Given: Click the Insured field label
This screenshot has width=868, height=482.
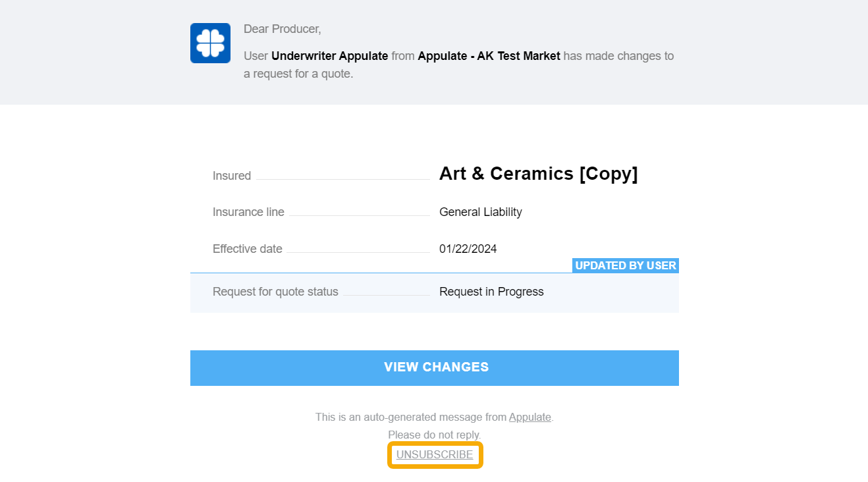Looking at the screenshot, I should 232,176.
